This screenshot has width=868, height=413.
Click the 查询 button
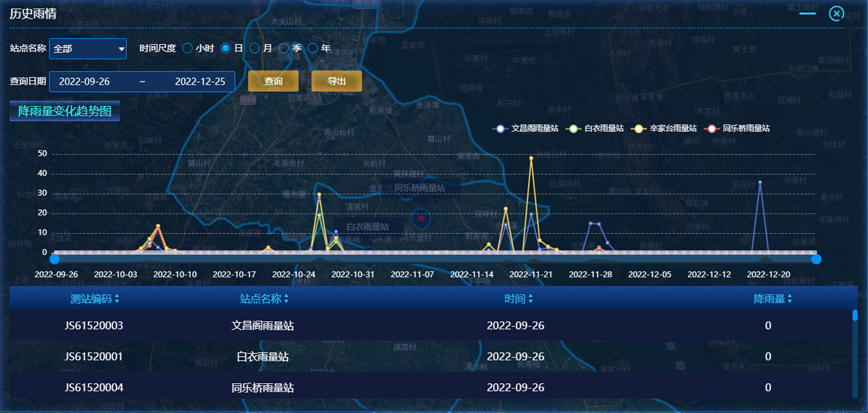[273, 81]
